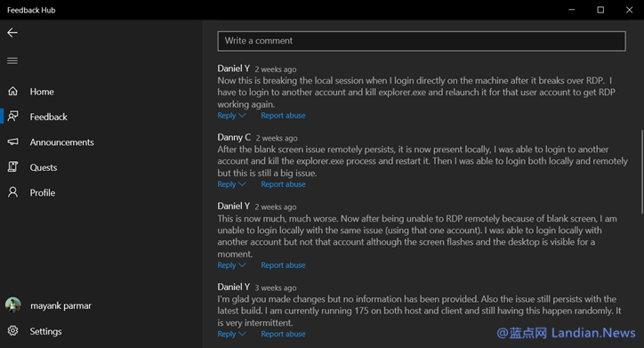Image resolution: width=644 pixels, height=348 pixels.
Task: Expand Reply under the 3 weeks ago comment
Action: tap(231, 334)
